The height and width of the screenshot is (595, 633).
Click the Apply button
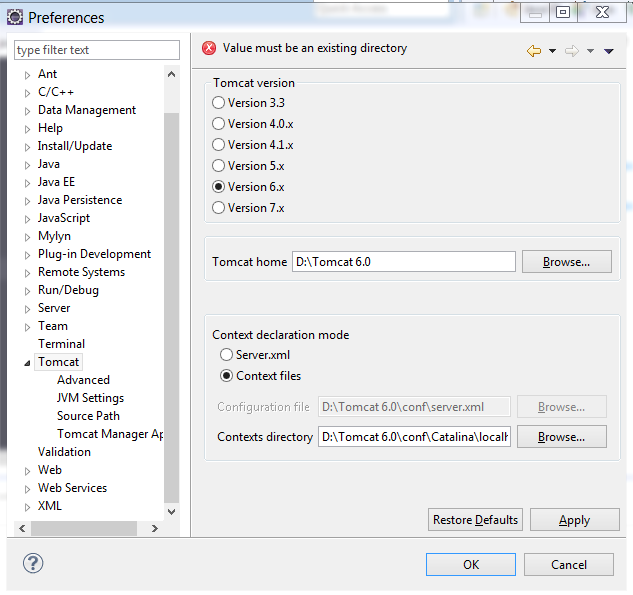(x=574, y=520)
